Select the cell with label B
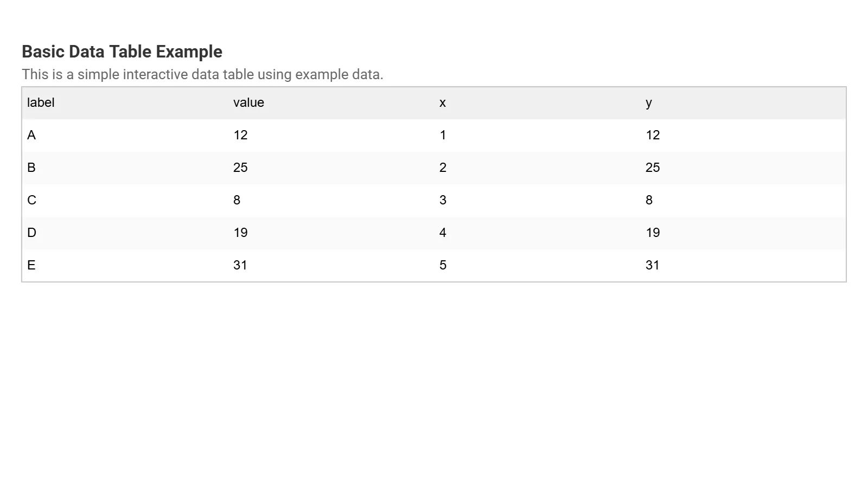The height and width of the screenshot is (488, 868). pyautogui.click(x=31, y=168)
